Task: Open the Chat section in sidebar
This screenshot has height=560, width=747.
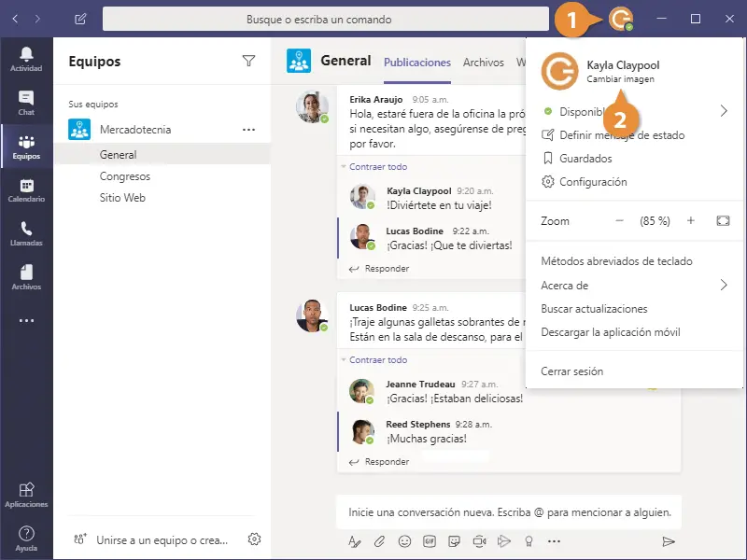Action: (26, 103)
